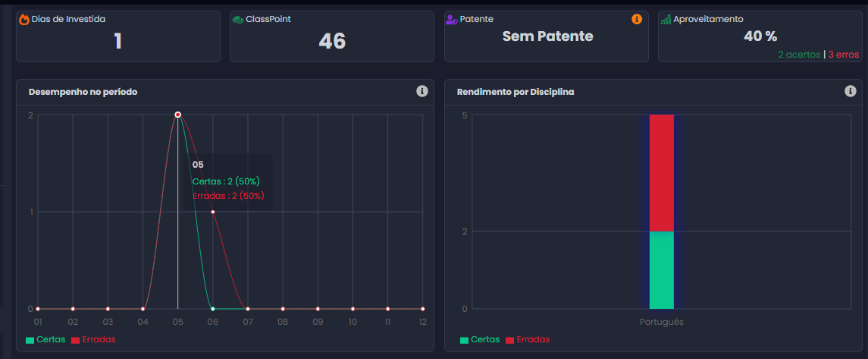The image size is (868, 359).
Task: Click the Português axis label
Action: point(662,322)
